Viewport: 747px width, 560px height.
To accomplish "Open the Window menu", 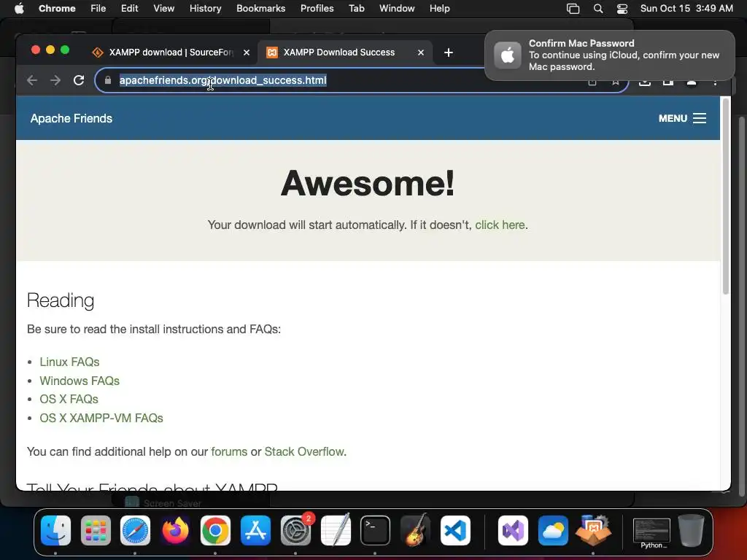I will tap(397, 8).
